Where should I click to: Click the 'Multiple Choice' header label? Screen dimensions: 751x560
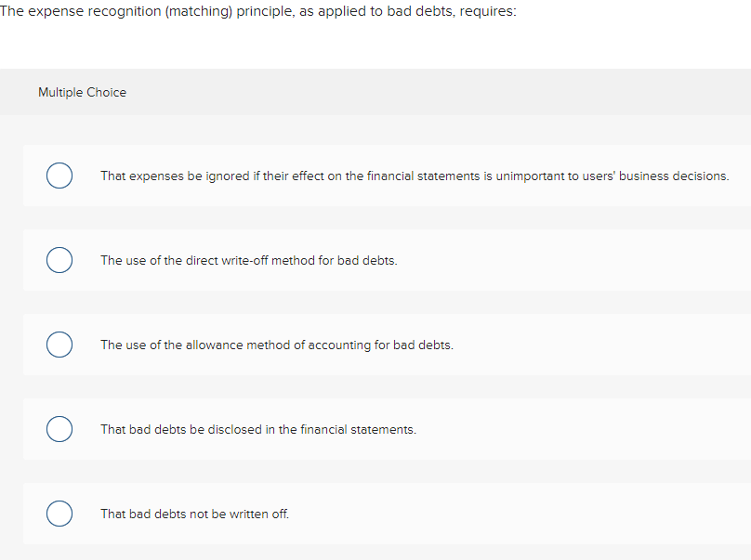pyautogui.click(x=82, y=92)
